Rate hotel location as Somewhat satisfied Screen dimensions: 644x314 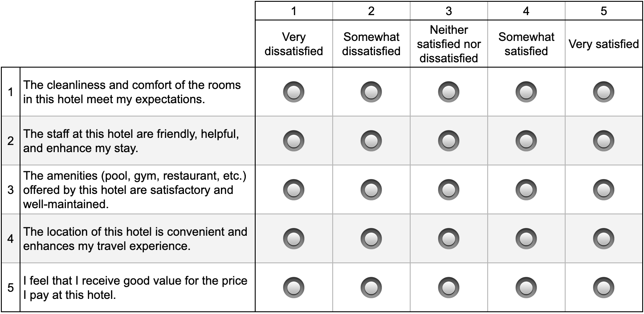[x=526, y=239]
